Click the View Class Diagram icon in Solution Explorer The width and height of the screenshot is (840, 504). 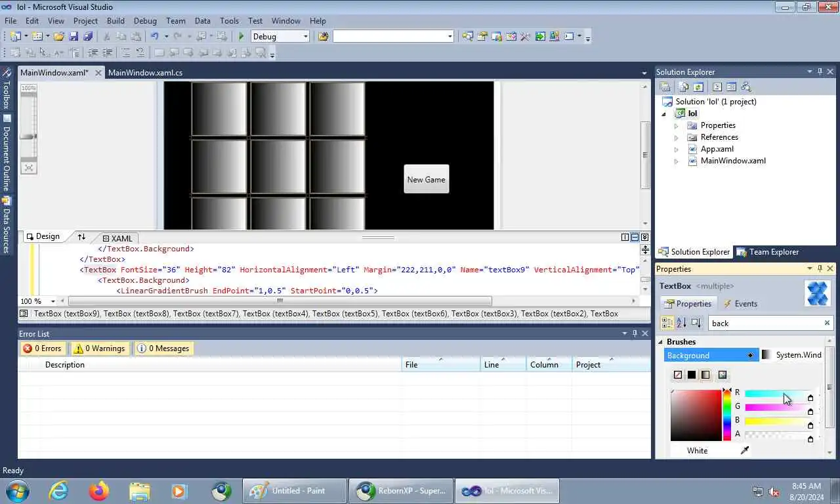[x=745, y=87]
